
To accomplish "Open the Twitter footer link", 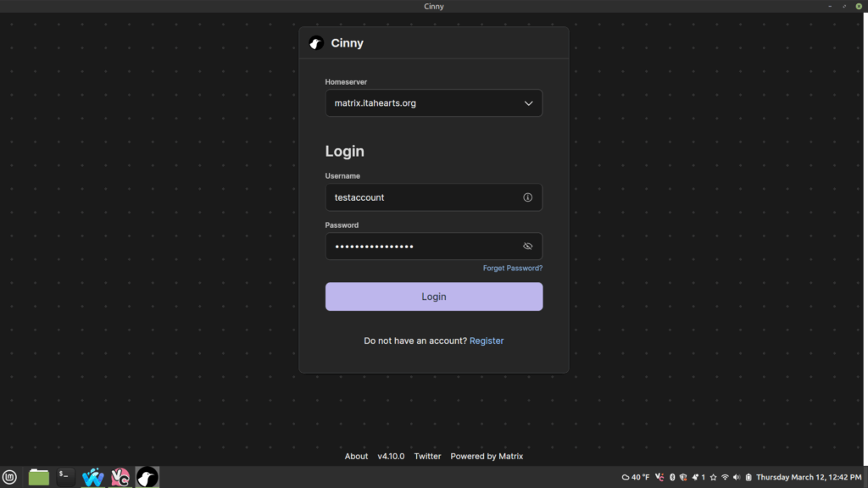I will click(x=427, y=456).
